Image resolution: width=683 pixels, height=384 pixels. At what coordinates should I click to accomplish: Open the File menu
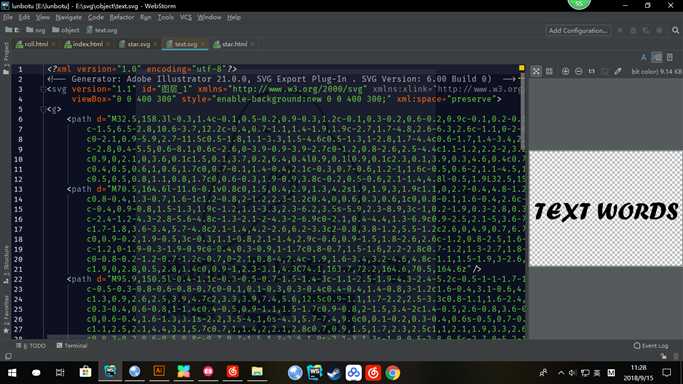8,17
